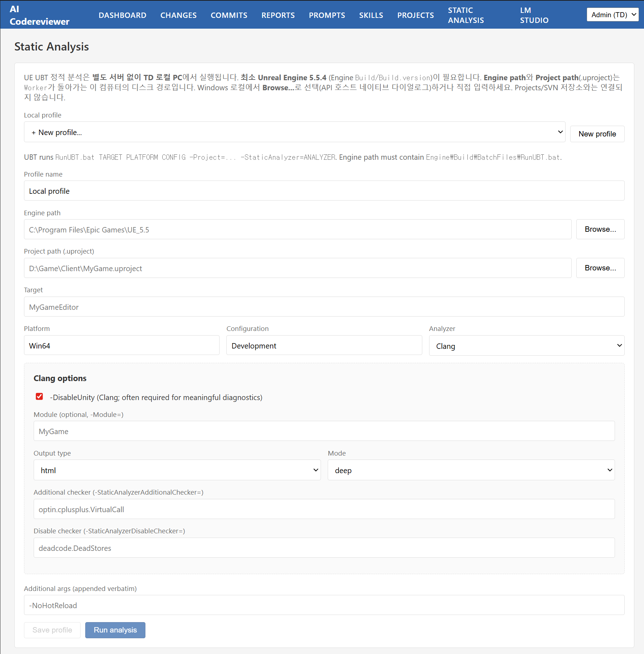Browse for the .uproject file

(600, 268)
